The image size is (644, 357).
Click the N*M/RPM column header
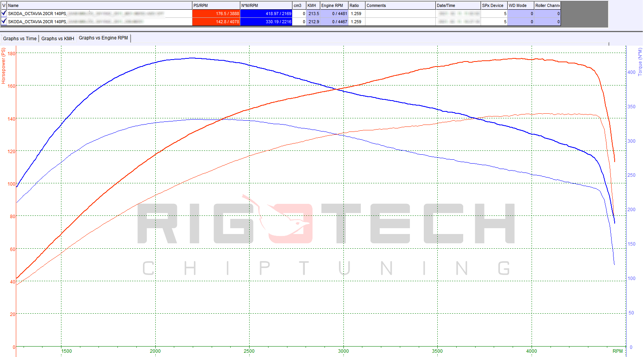pos(266,5)
